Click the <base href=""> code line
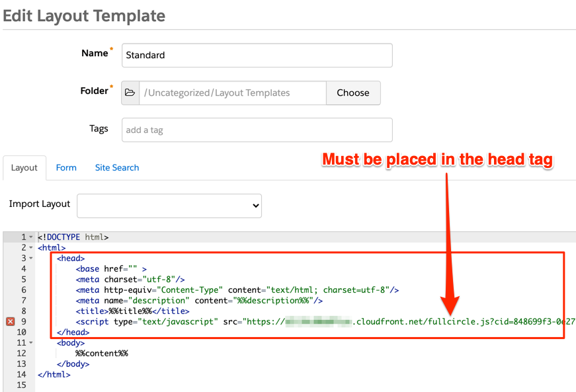The image size is (576, 392). pos(111,268)
